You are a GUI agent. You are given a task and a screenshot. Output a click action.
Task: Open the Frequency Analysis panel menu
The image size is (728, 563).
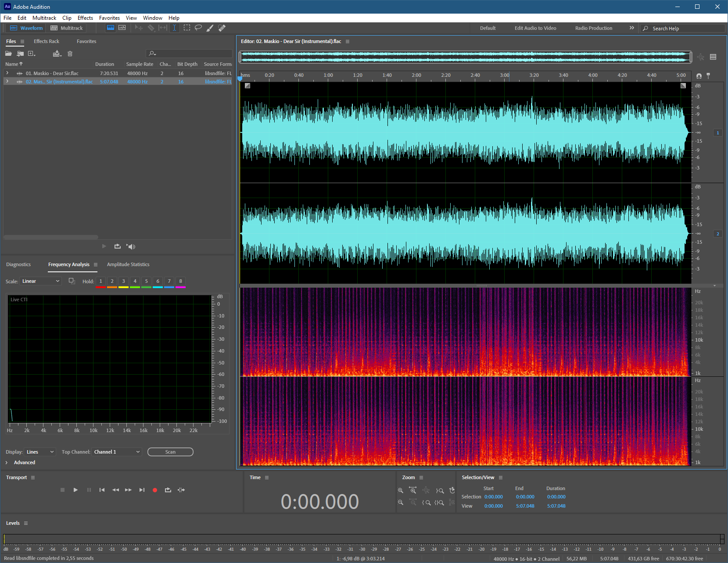[96, 264]
